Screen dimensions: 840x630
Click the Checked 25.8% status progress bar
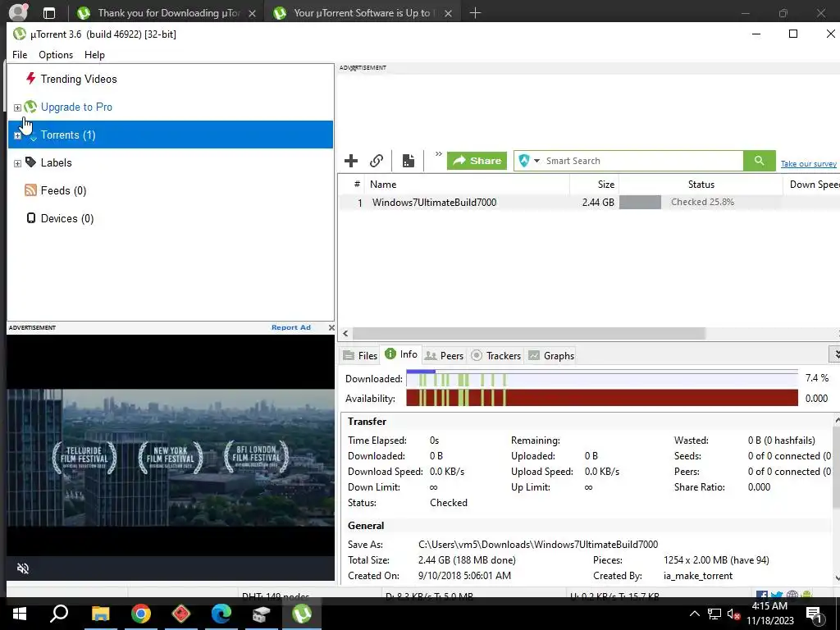tap(701, 202)
